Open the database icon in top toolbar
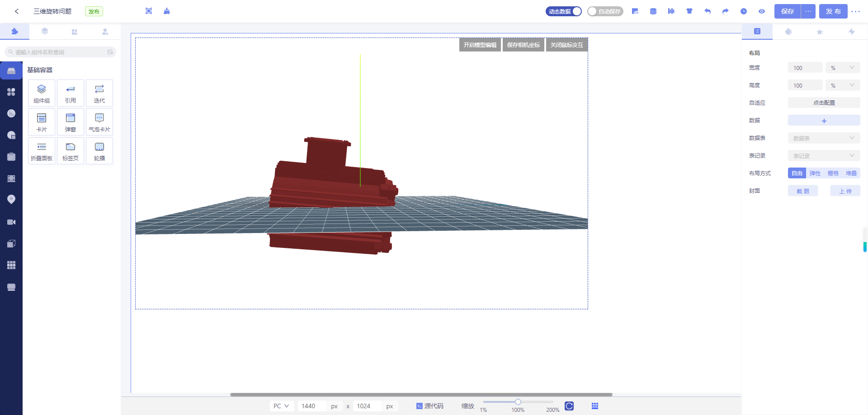Image resolution: width=868 pixels, height=415 pixels. coord(653,11)
